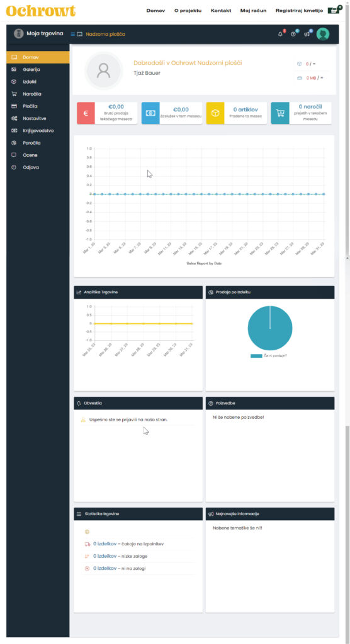Click the teal cart orders received icon

280,113
